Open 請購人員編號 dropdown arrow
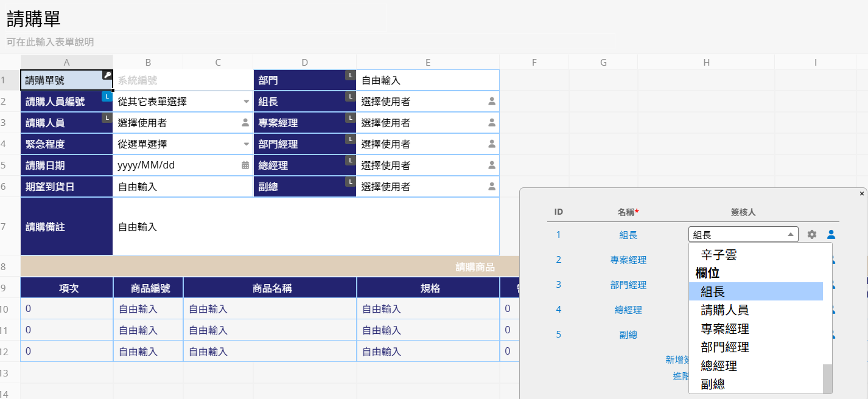 tap(247, 102)
